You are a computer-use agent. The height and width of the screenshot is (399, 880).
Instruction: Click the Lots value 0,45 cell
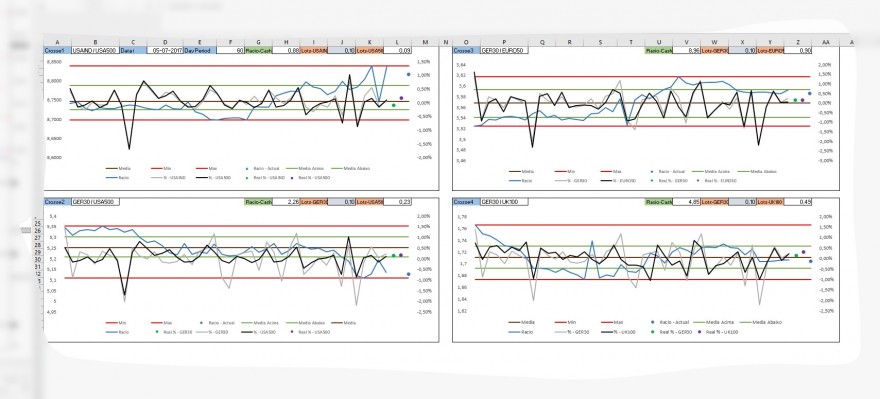(798, 202)
